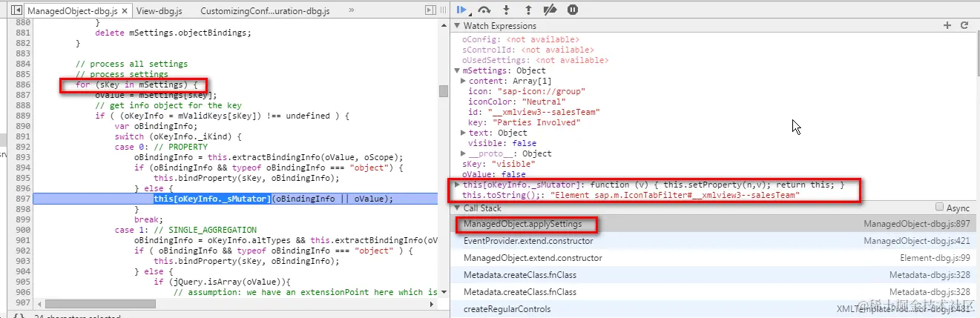Open the ManagedObject-dbg.js:421 source link
980x318 pixels.
click(x=918, y=241)
